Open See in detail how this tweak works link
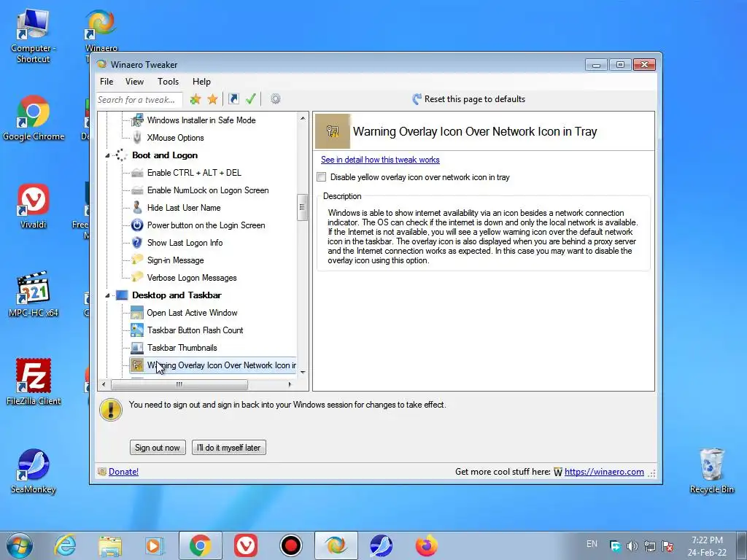This screenshot has width=747, height=560. click(x=380, y=160)
